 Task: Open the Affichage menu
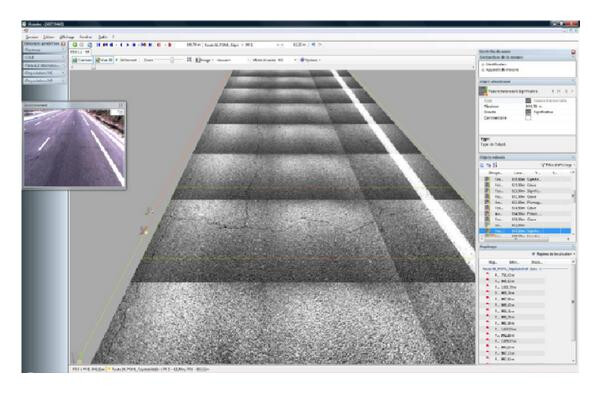click(67, 37)
